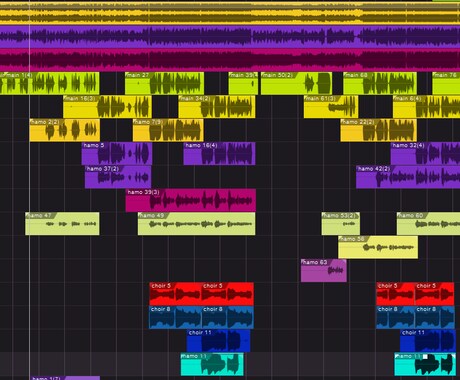Click the yellow waveform track at top
Screen dimensions: 460x380
pos(230,13)
